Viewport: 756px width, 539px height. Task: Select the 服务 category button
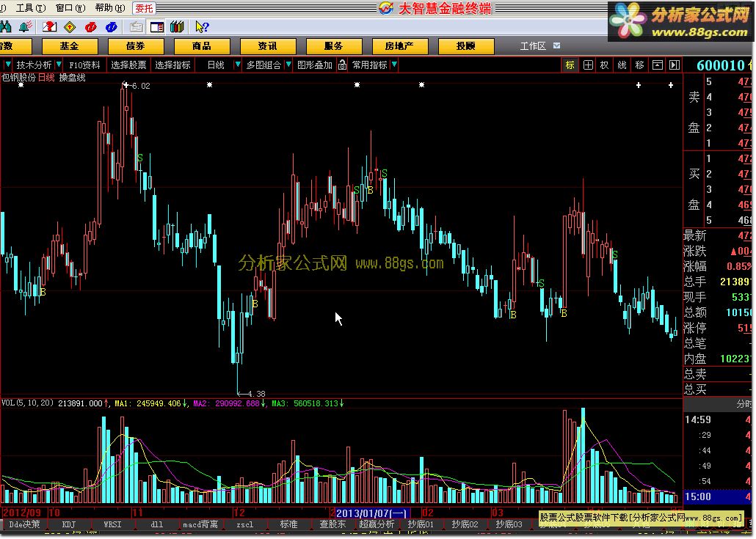pos(334,46)
